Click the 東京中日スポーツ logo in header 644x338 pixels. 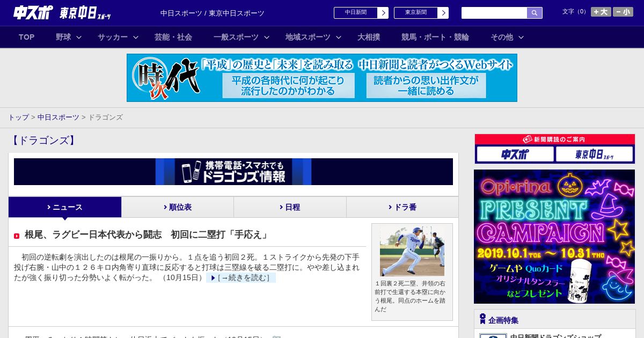coord(85,13)
